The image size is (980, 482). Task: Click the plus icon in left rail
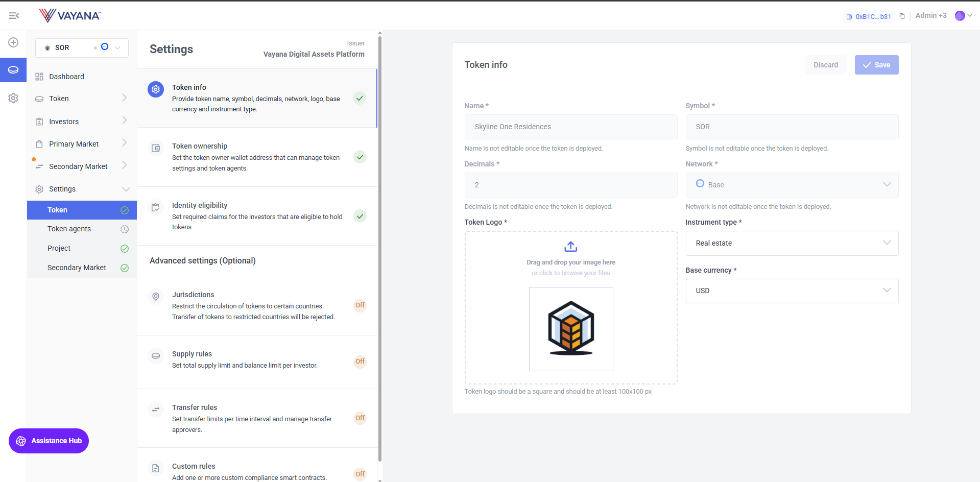pos(13,42)
